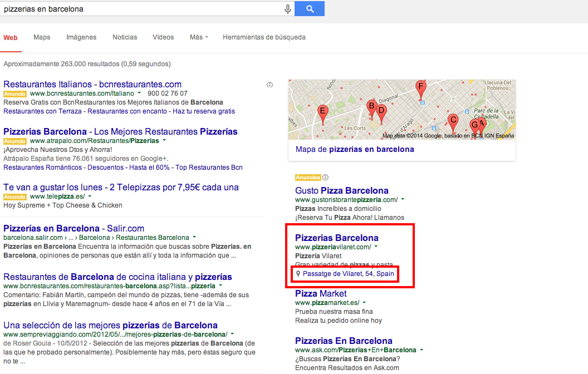Open the Telepizza lunes offer link
This screenshot has width=588, height=374.
[x=121, y=187]
